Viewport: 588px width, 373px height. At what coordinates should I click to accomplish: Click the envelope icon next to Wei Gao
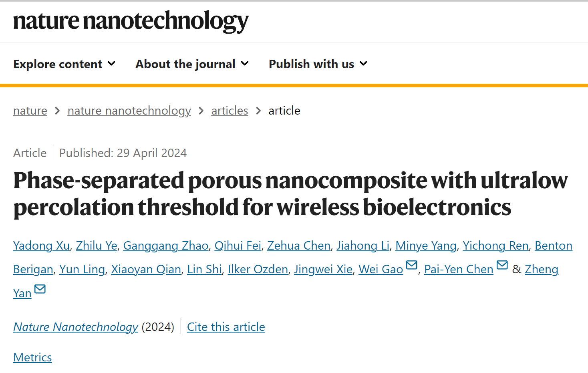411,265
